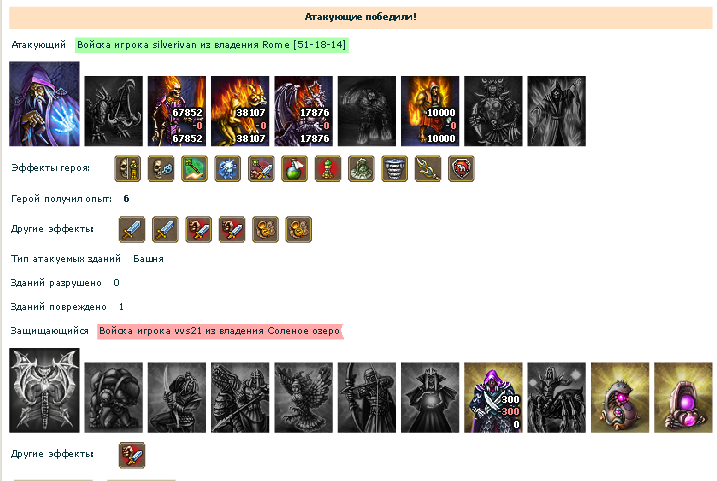
Task: Click the green chess pawn on red effect icon
Action: coord(327,169)
